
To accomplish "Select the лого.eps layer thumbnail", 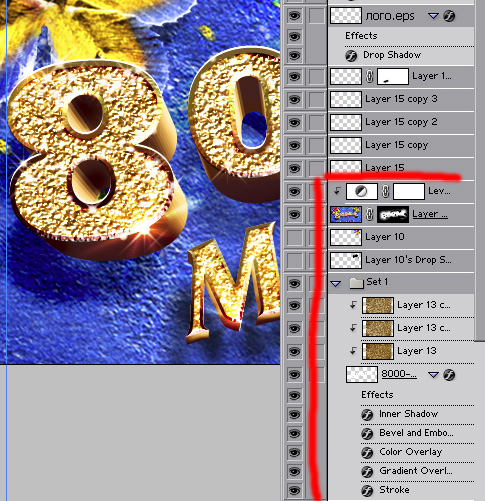I will point(346,16).
